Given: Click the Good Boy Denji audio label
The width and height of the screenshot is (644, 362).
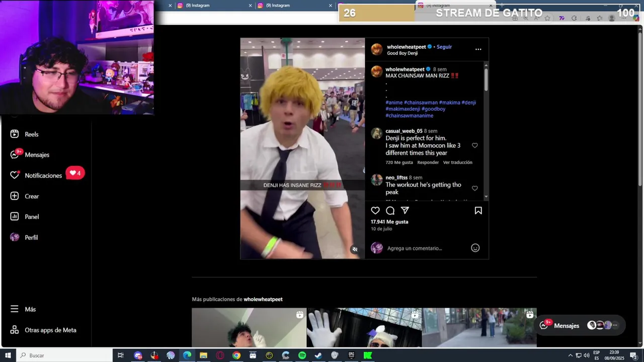Looking at the screenshot, I should pyautogui.click(x=402, y=53).
